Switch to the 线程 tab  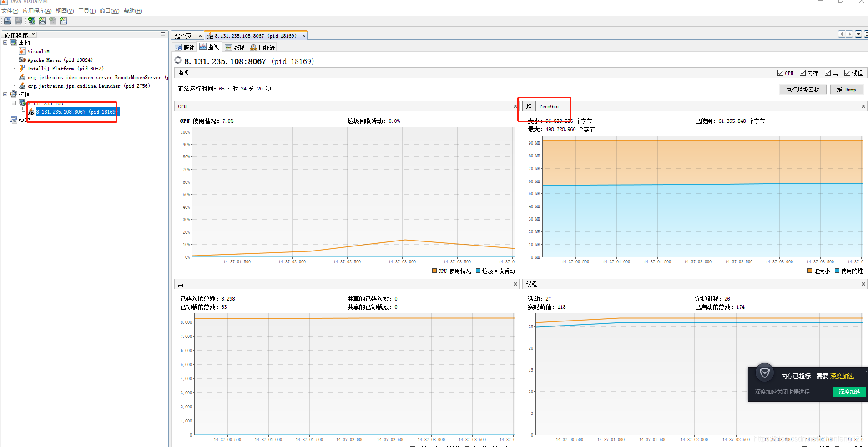point(235,47)
